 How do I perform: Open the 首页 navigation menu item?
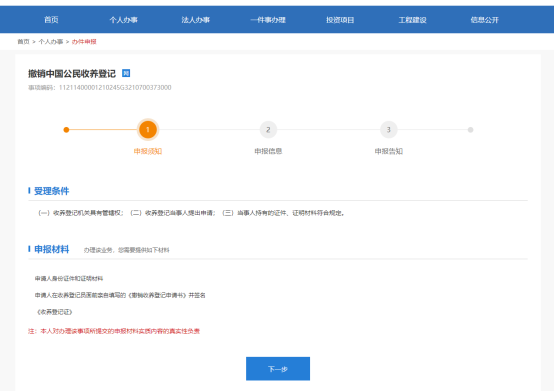tap(51, 20)
